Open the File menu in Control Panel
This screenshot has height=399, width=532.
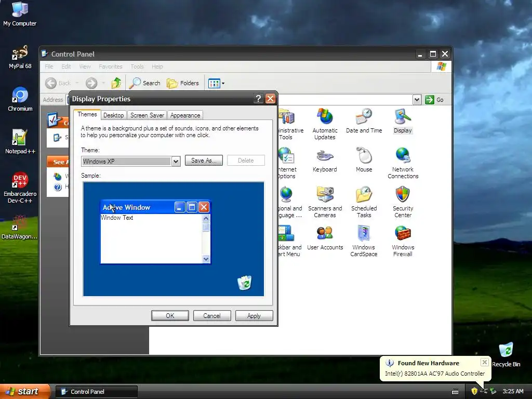click(x=49, y=66)
